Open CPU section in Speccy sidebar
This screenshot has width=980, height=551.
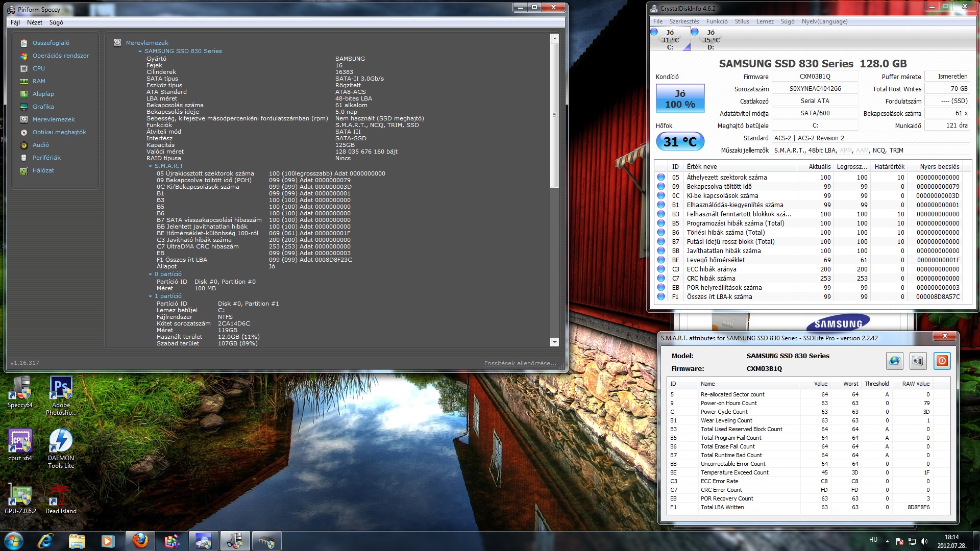[x=38, y=68]
